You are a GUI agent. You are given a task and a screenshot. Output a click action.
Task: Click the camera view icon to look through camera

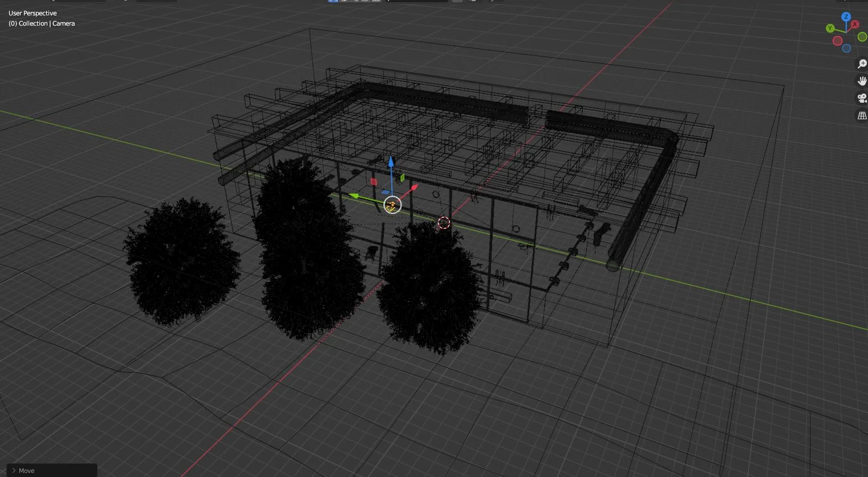pyautogui.click(x=861, y=98)
